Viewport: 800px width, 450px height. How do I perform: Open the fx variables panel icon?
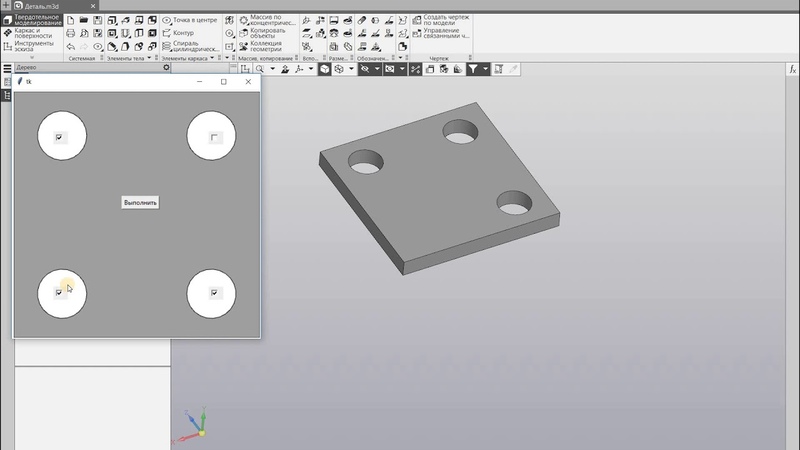(792, 69)
